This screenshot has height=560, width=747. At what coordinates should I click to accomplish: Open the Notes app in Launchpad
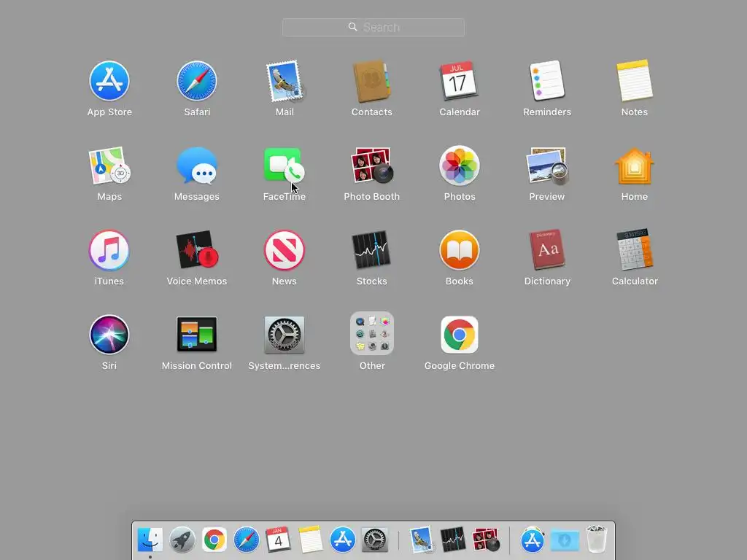pos(634,81)
